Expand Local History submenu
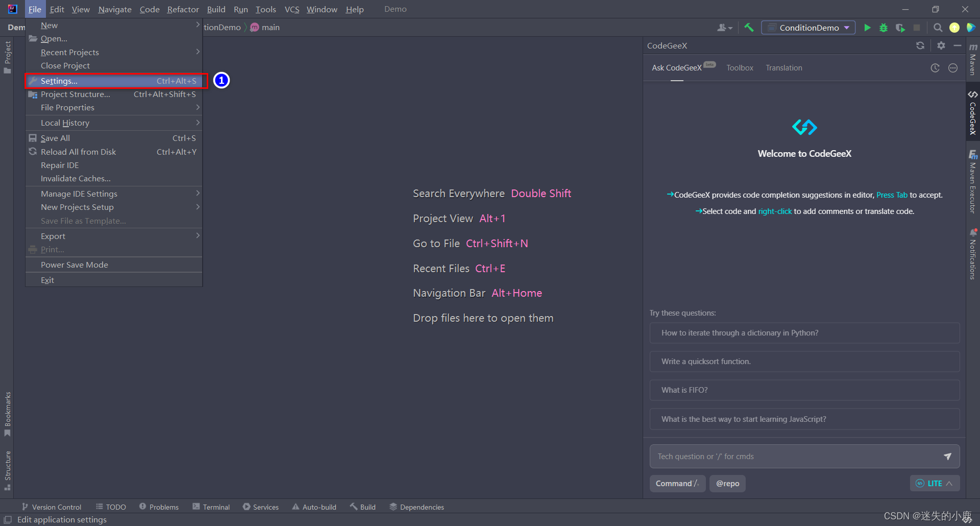Viewport: 980px width, 526px height. tap(114, 123)
